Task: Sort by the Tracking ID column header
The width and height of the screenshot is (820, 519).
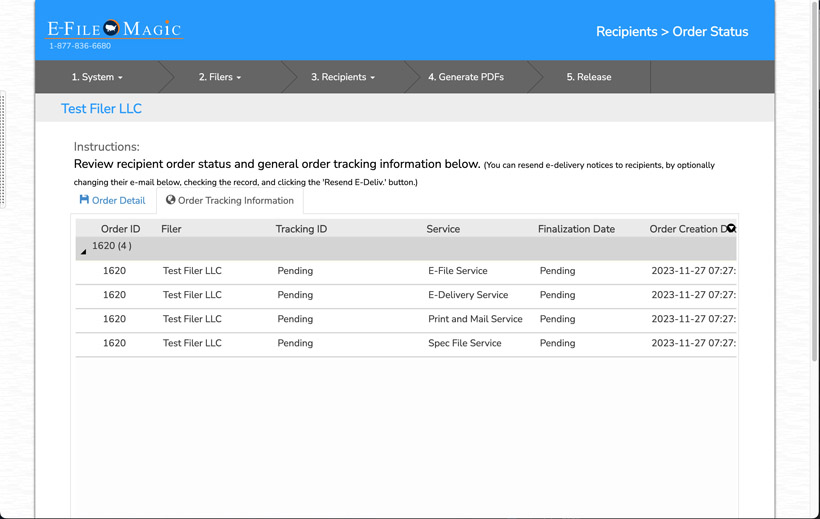Action: click(301, 229)
